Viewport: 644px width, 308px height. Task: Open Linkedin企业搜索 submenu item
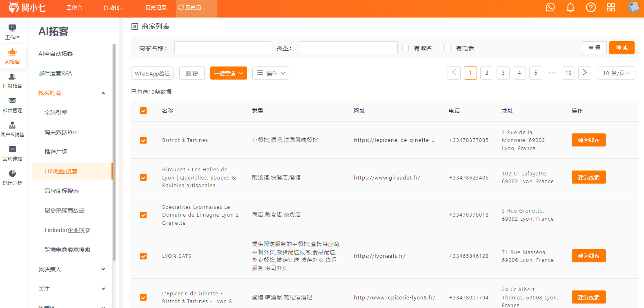67,230
